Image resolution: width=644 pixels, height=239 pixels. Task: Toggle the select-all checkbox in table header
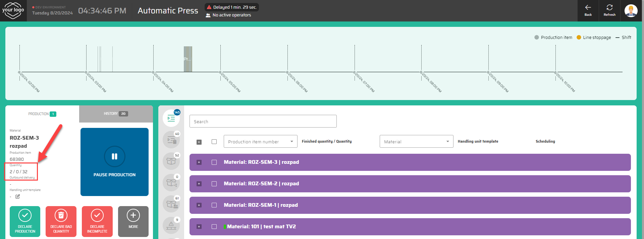tap(214, 142)
